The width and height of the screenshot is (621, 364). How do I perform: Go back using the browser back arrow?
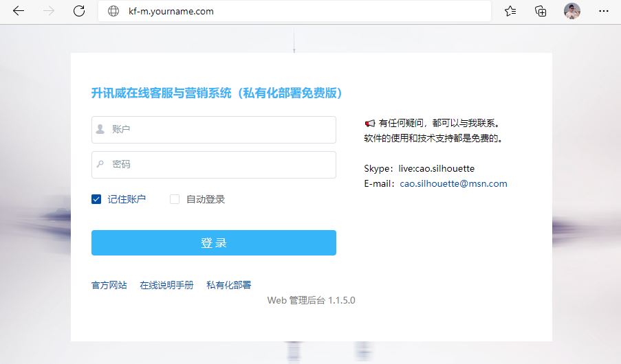pos(19,11)
